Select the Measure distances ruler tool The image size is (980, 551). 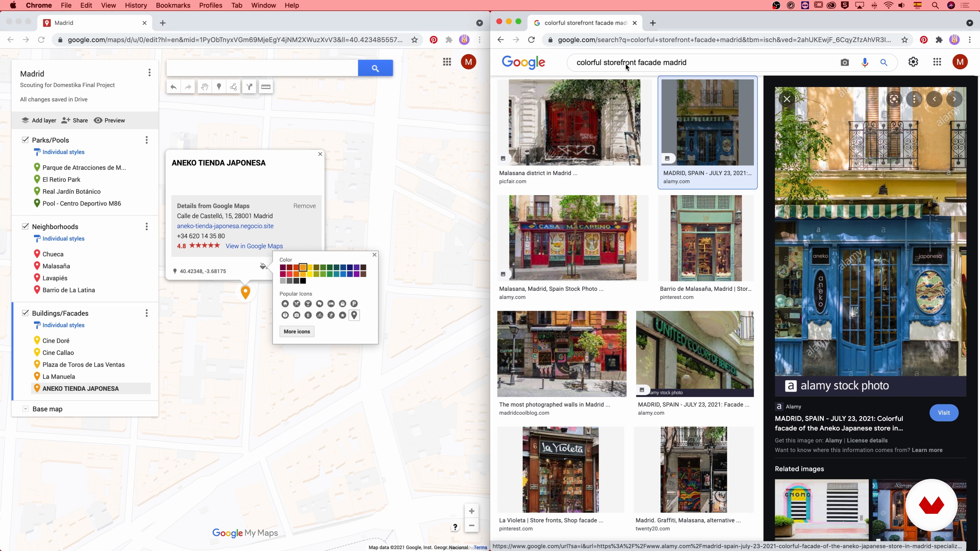pyautogui.click(x=265, y=87)
